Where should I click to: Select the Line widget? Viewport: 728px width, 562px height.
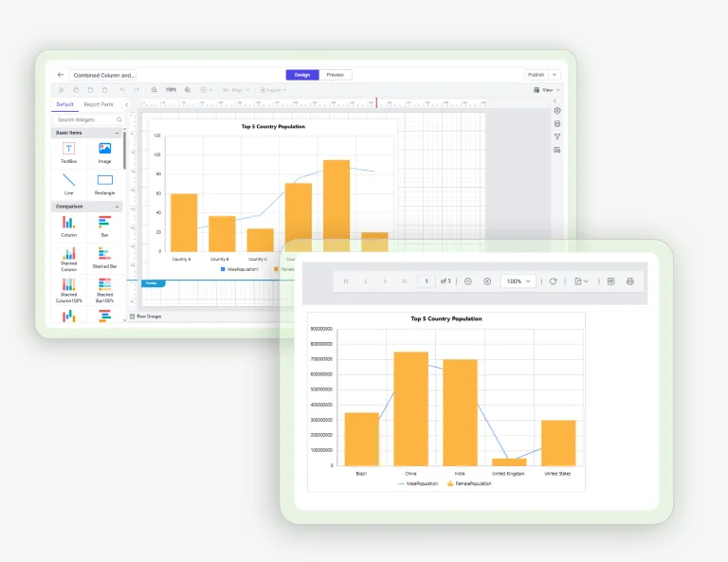pos(68,184)
